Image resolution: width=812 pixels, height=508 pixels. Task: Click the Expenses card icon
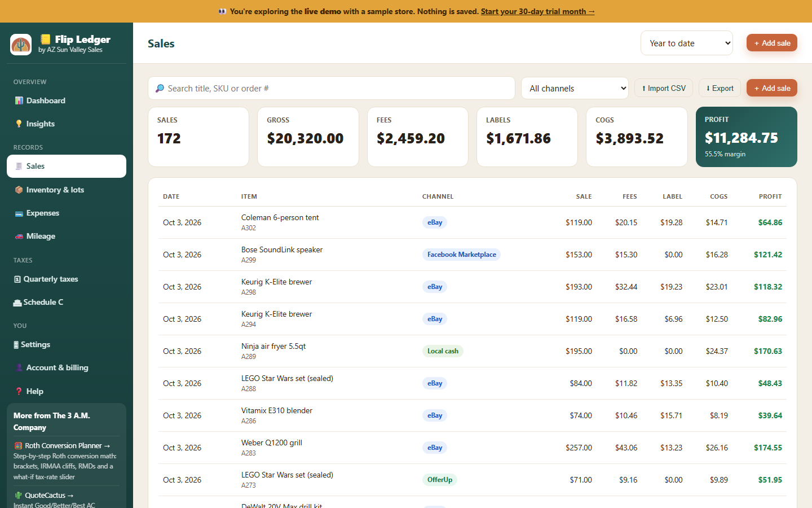(19, 213)
